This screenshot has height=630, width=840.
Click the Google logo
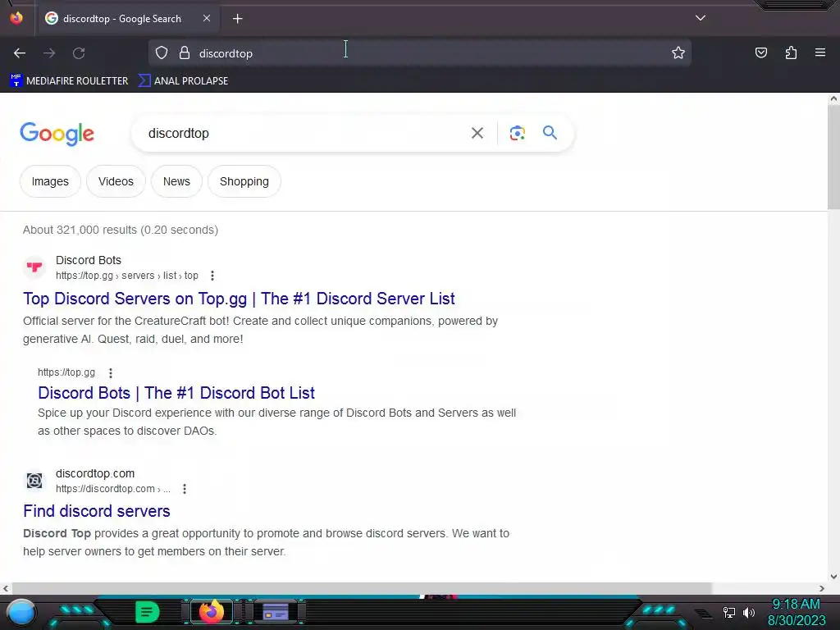(x=57, y=134)
